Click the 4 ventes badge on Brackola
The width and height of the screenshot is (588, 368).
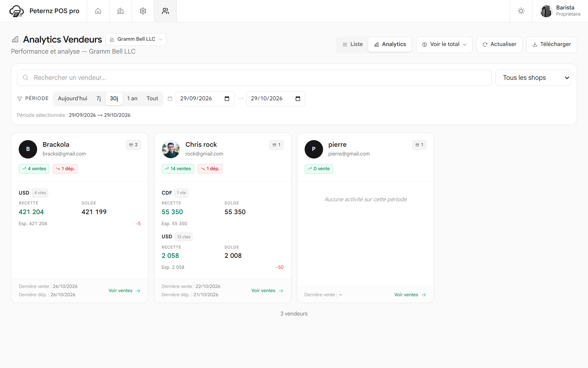[x=34, y=169]
